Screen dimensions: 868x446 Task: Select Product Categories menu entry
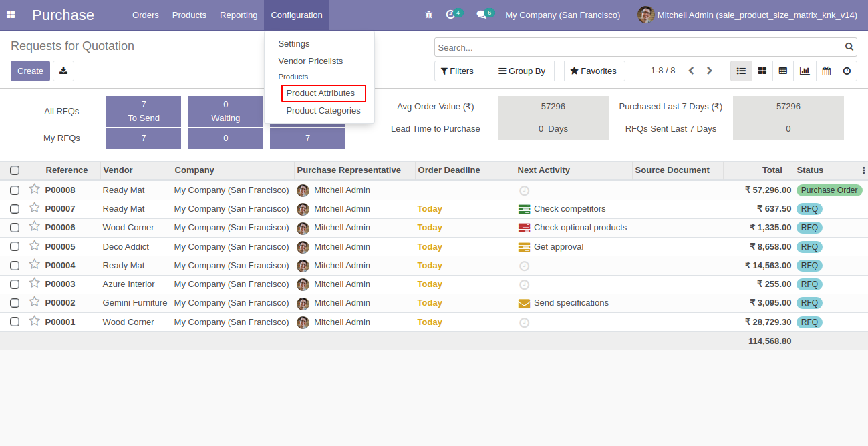[323, 111]
